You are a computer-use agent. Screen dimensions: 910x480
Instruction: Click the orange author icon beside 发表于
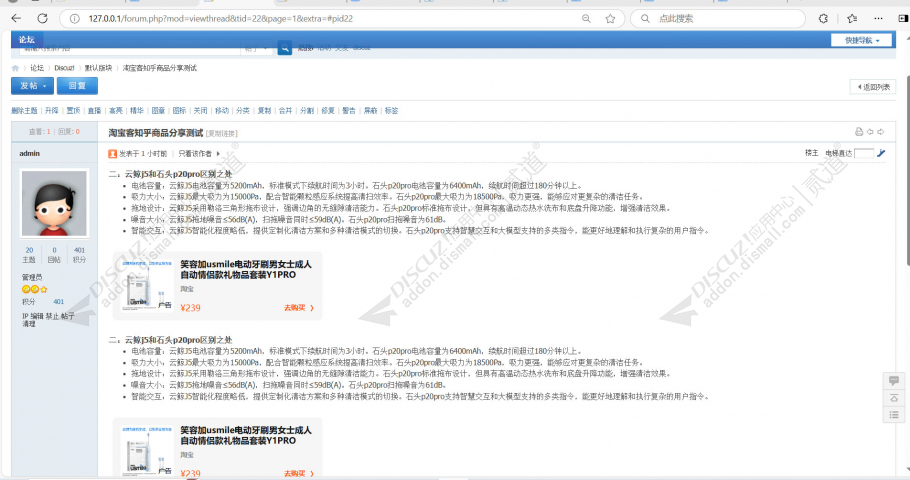(113, 154)
